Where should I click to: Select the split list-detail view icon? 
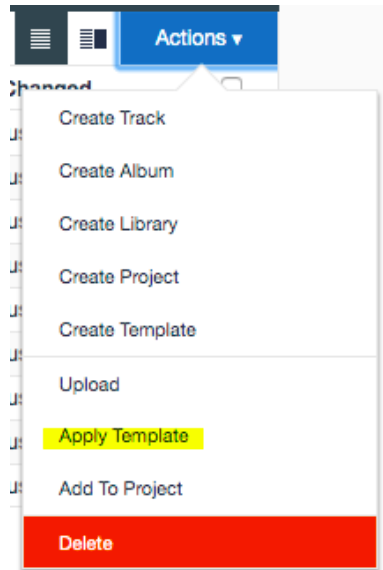[93, 39]
